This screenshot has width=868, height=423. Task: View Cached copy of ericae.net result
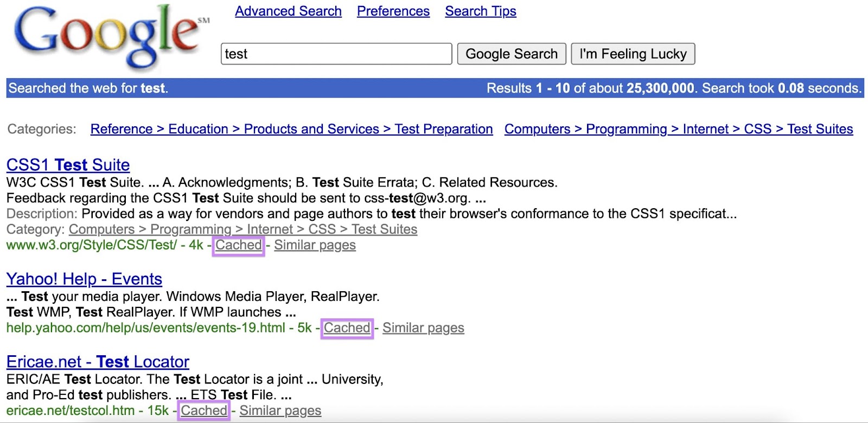204,411
